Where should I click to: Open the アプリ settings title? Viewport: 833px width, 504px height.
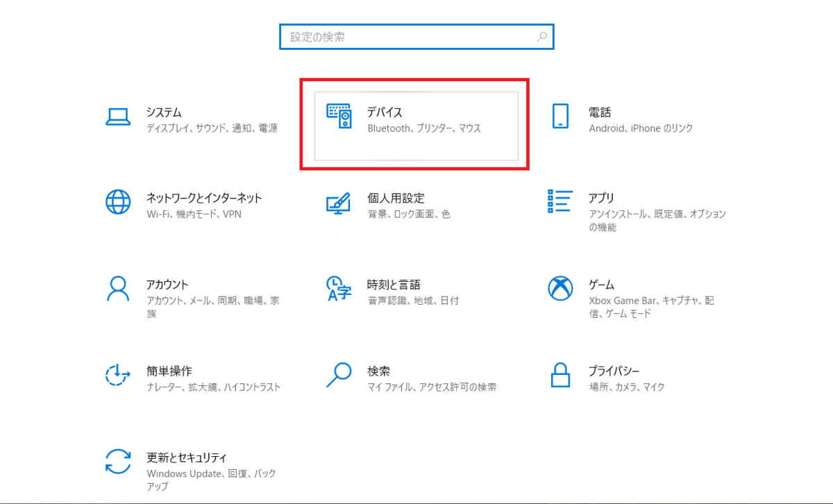601,198
